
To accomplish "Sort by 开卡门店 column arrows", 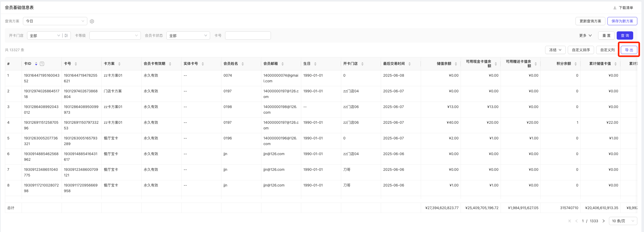I will (x=362, y=64).
